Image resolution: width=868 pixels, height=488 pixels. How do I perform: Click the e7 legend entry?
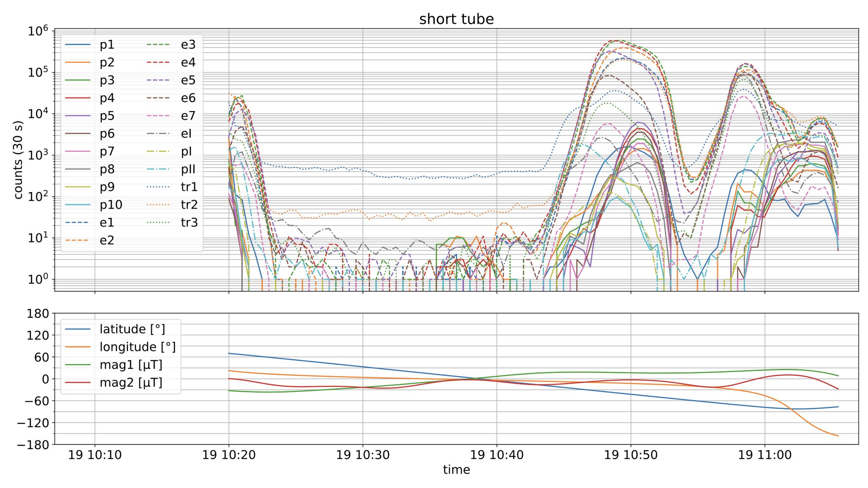click(188, 116)
